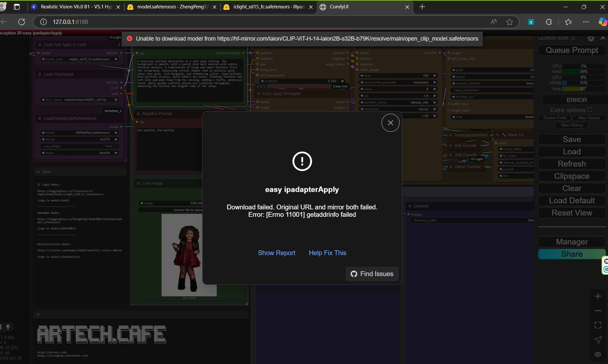Image resolution: width=608 pixels, height=364 pixels.
Task: Toggle the eye visibility icon
Action: click(x=598, y=354)
